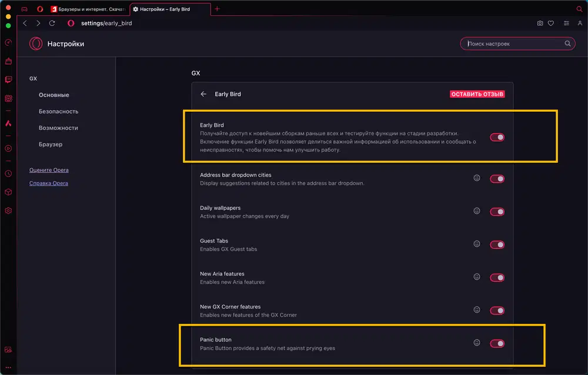Select Безопасность in settings sidebar

tap(58, 111)
